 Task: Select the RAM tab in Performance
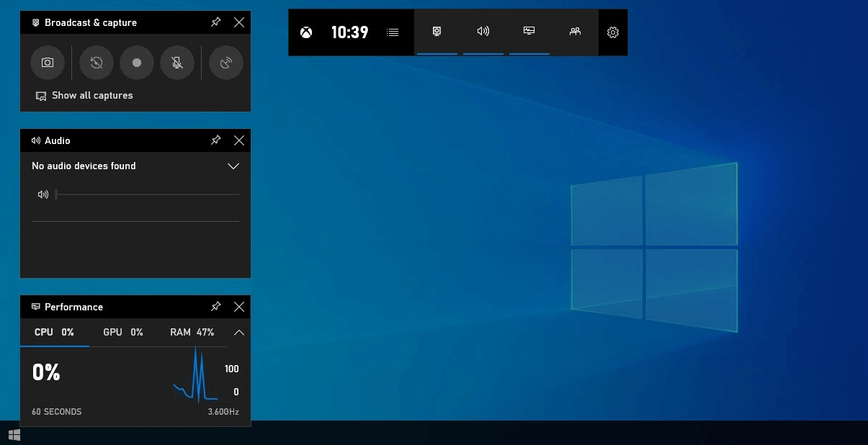(192, 332)
